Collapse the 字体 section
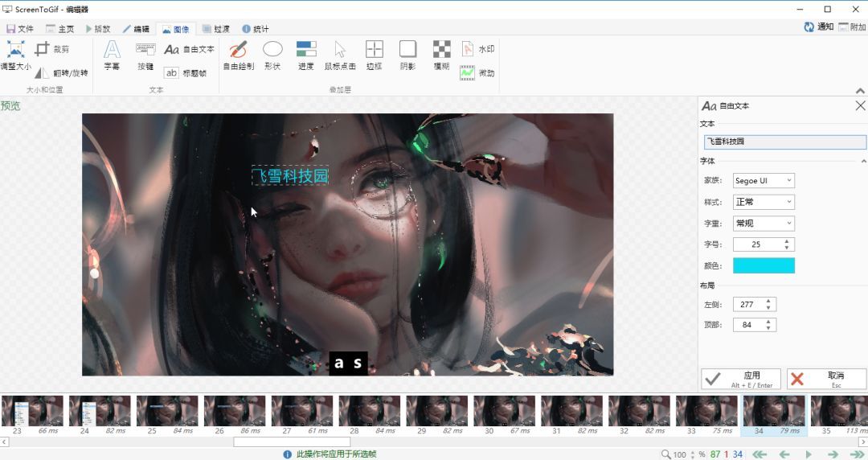The width and height of the screenshot is (868, 460). coord(863,161)
